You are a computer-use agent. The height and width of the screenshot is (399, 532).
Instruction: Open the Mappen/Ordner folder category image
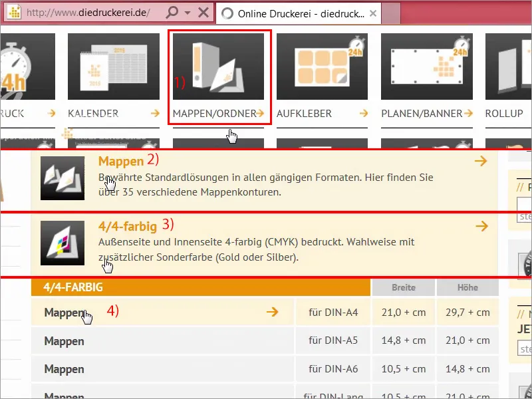tap(219, 66)
